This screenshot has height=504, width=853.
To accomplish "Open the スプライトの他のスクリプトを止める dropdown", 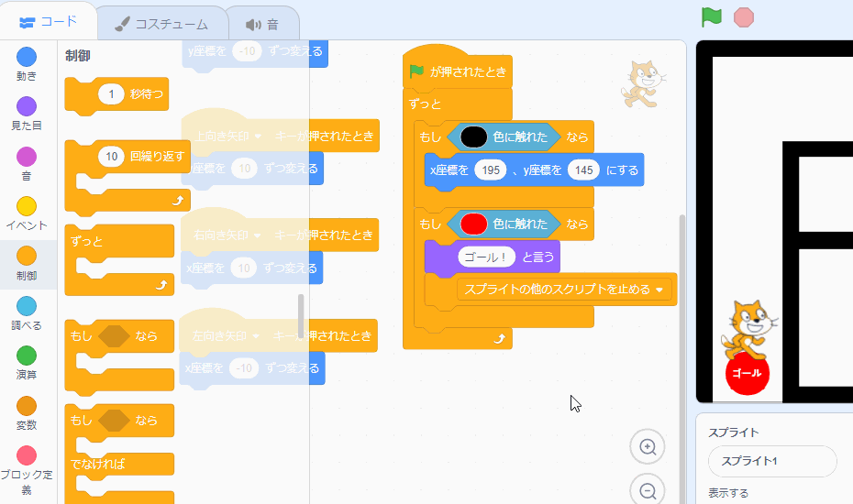I will point(659,290).
